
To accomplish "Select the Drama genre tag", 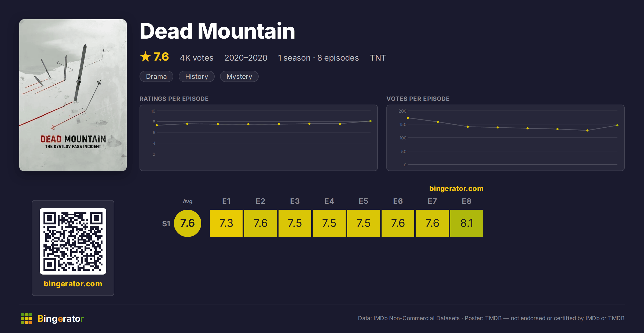I will pos(156,76).
